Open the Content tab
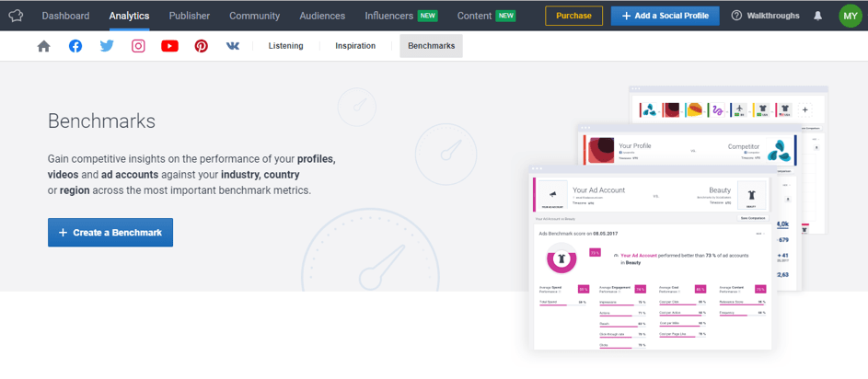The width and height of the screenshot is (868, 379). pyautogui.click(x=474, y=16)
